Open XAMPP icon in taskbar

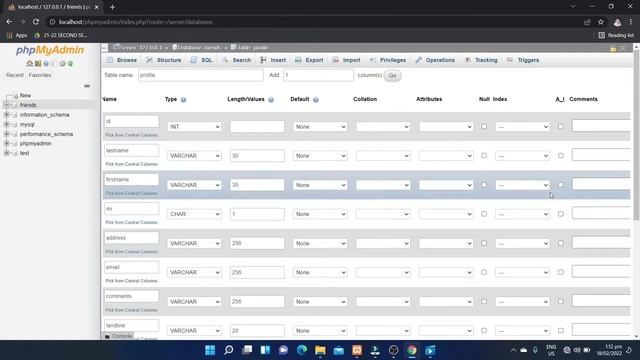click(x=357, y=350)
